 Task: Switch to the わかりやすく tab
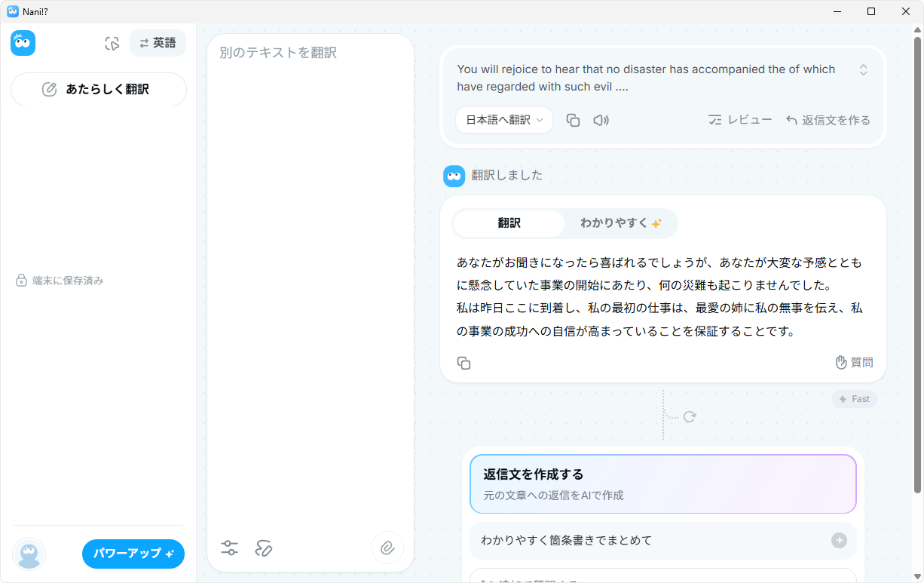(620, 223)
